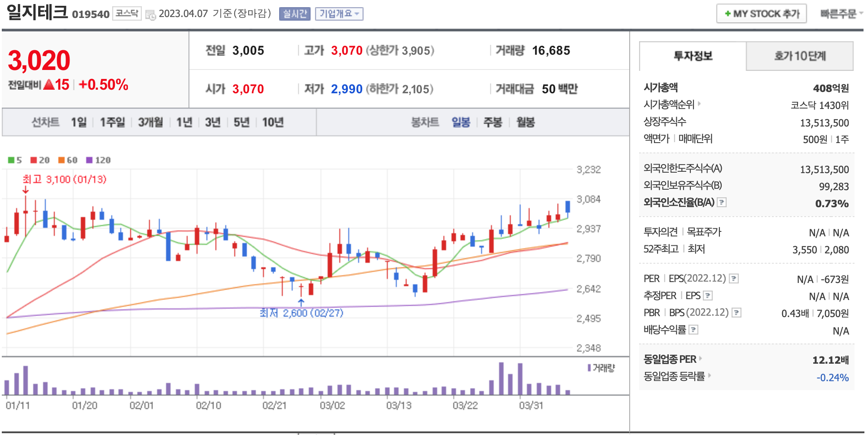
Task: Click the 최저 2,600 (02/27) chart marker
Action: pos(301,313)
